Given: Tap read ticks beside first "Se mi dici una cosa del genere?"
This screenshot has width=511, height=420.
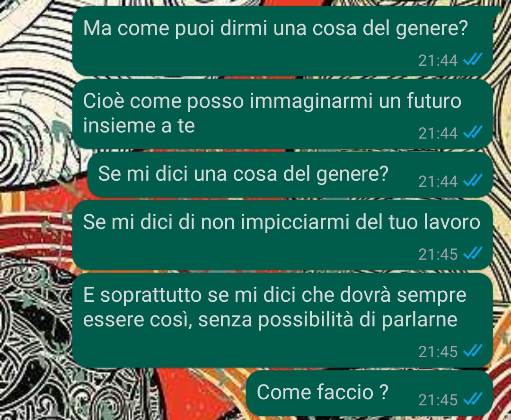Looking at the screenshot, I should 473,181.
